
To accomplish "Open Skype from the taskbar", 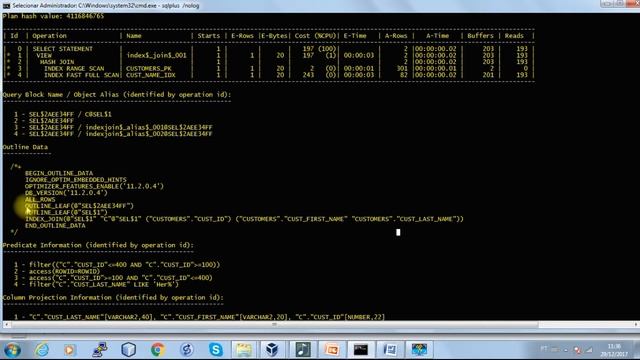I will (216, 350).
